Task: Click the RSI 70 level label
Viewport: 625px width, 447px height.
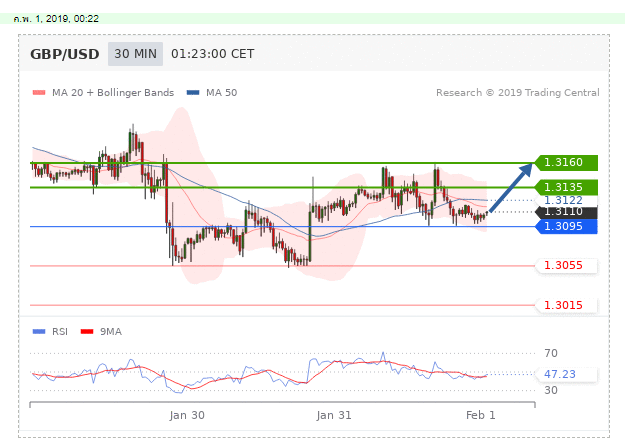Action: (551, 353)
